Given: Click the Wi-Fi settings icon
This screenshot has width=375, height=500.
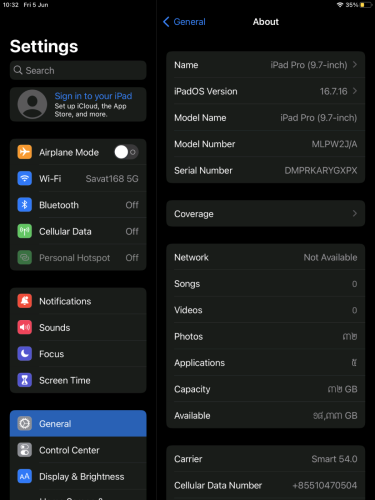Looking at the screenshot, I should coord(25,178).
